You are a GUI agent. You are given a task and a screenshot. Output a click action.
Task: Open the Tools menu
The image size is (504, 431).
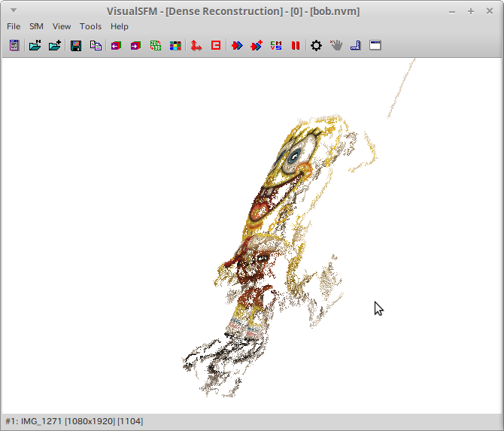coord(90,26)
